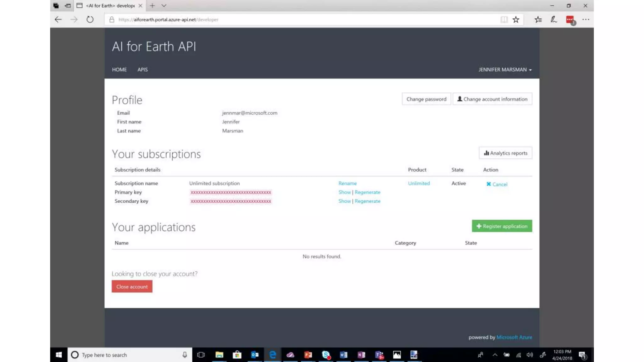644x362 pixels.
Task: Click the red Close account button
Action: tap(132, 287)
